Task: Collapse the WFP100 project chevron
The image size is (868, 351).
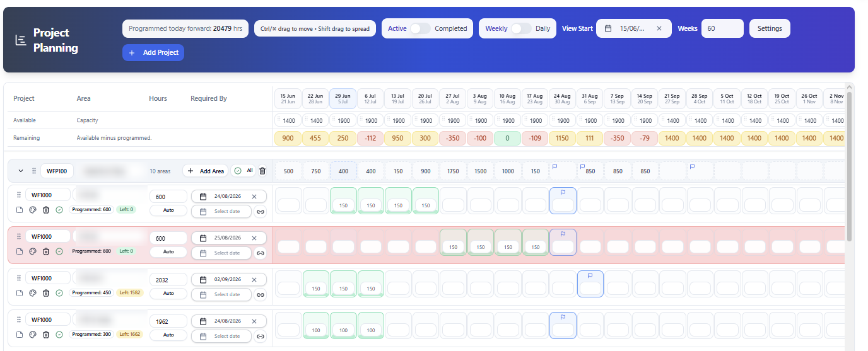Action: 20,171
